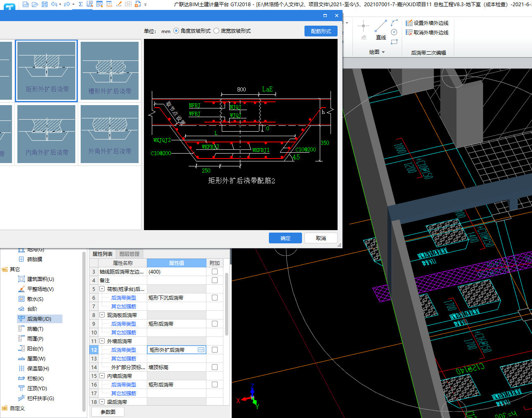Select 雨篷(P) in component tree

pos(31,339)
